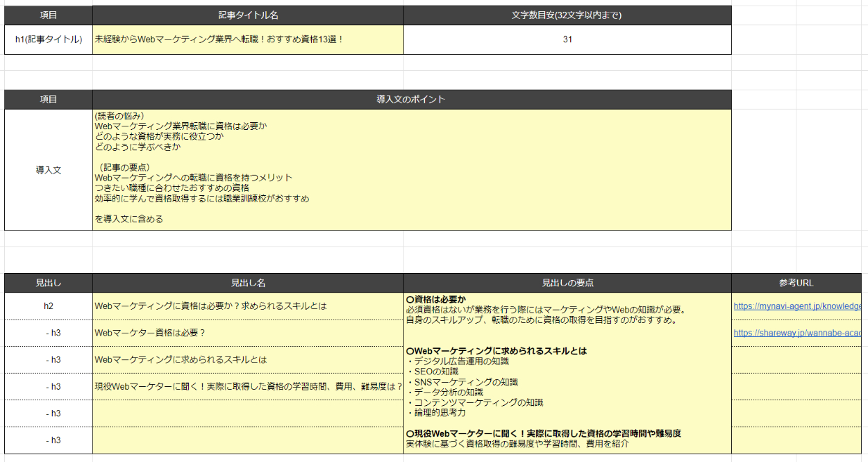Select the 見出し column header cell

point(49,283)
